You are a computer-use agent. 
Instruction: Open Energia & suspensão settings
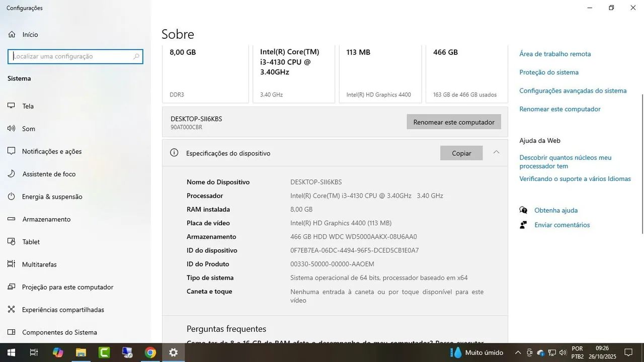click(52, 197)
